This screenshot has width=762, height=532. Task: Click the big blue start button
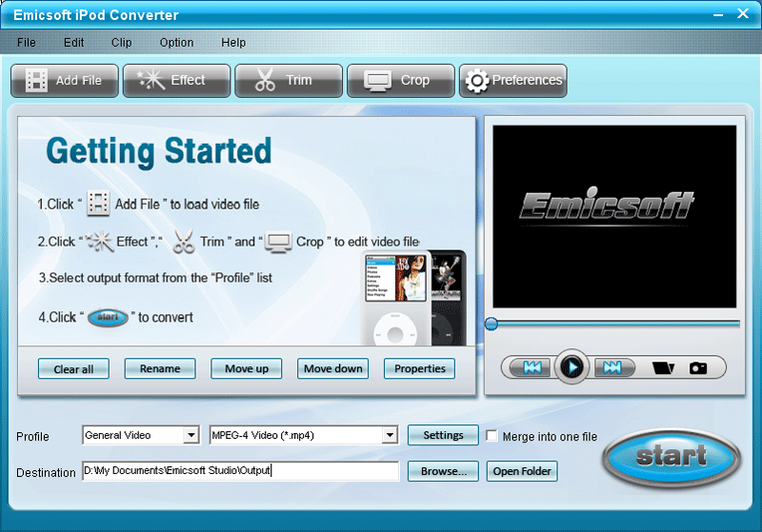[x=672, y=457]
